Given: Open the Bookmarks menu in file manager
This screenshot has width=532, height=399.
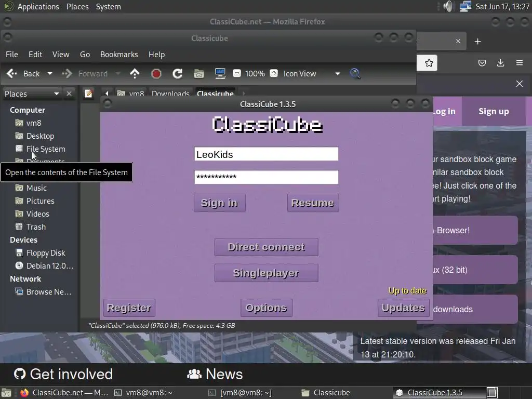Looking at the screenshot, I should (x=119, y=54).
